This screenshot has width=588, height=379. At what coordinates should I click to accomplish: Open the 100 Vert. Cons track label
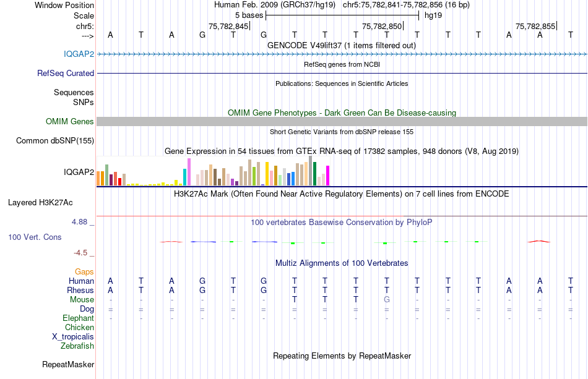[35, 237]
